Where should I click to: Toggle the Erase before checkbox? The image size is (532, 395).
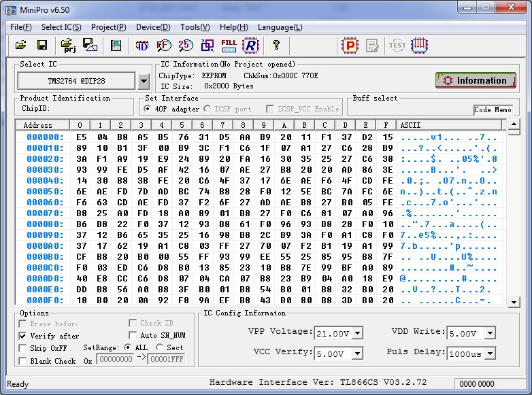22,324
